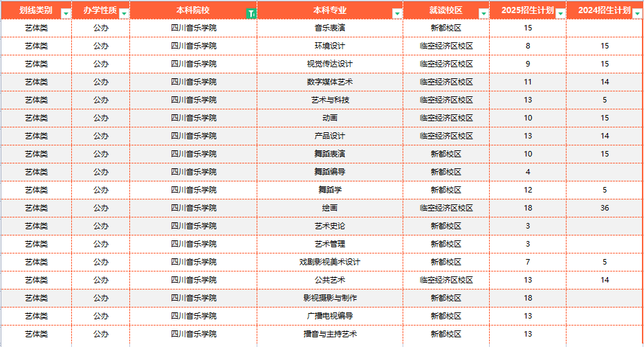
Task: Click the 产品设计 major cell
Action: (330, 136)
